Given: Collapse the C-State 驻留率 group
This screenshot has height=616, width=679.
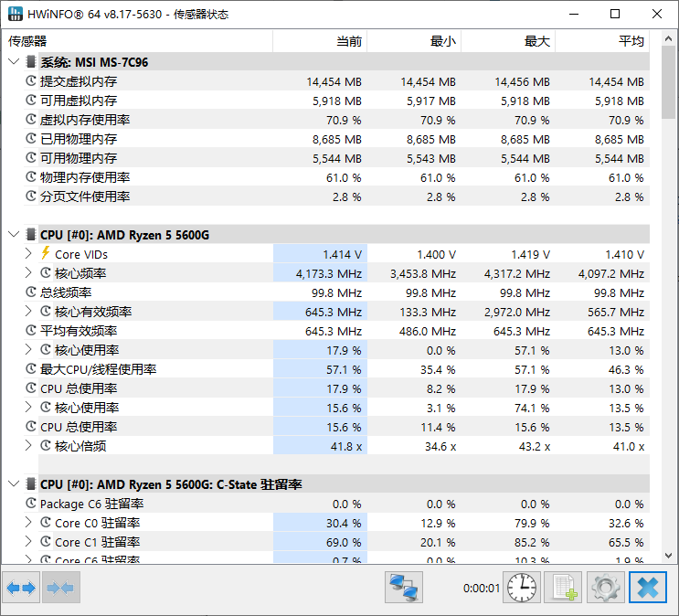Looking at the screenshot, I should click(x=15, y=483).
